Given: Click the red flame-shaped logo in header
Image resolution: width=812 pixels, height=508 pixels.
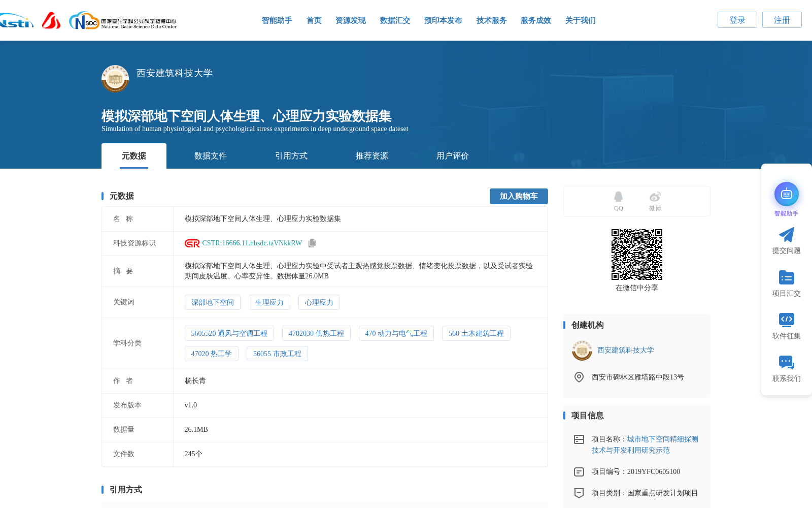Looking at the screenshot, I should tap(51, 20).
